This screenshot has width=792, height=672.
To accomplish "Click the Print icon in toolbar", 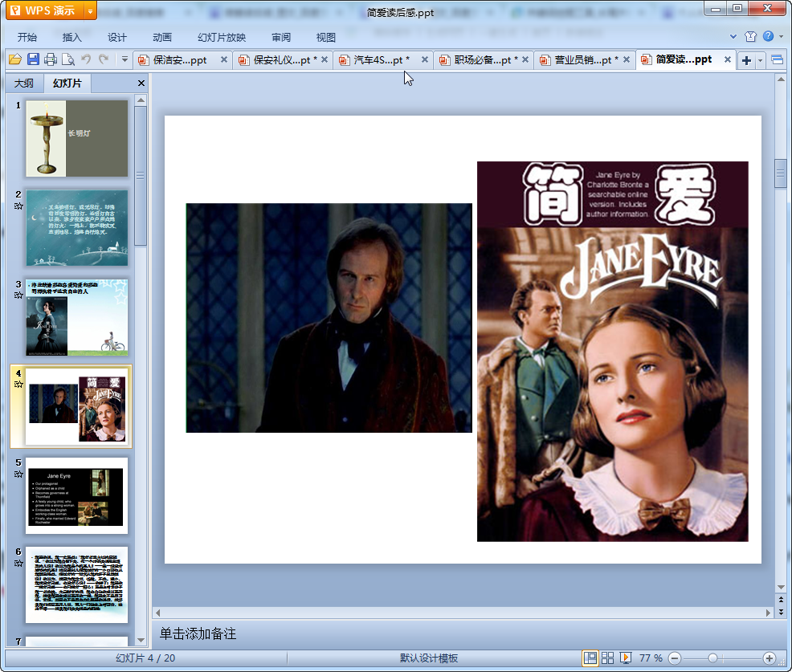I will [51, 59].
